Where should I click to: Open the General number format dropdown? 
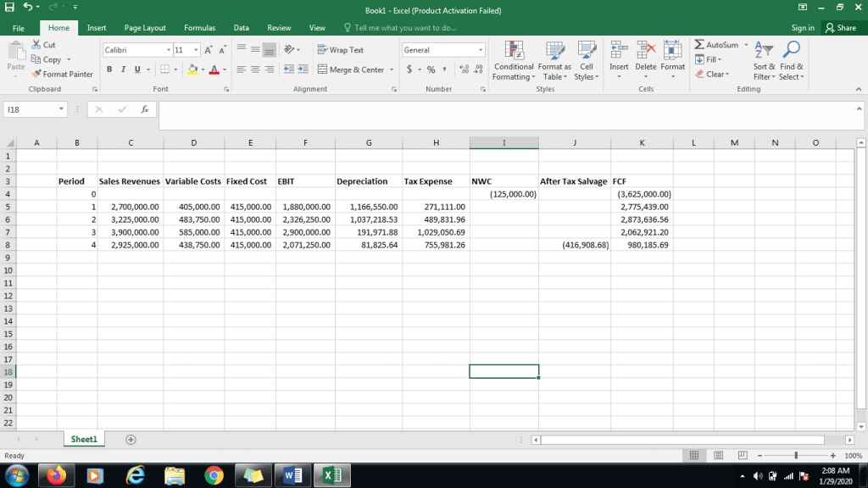[x=481, y=50]
